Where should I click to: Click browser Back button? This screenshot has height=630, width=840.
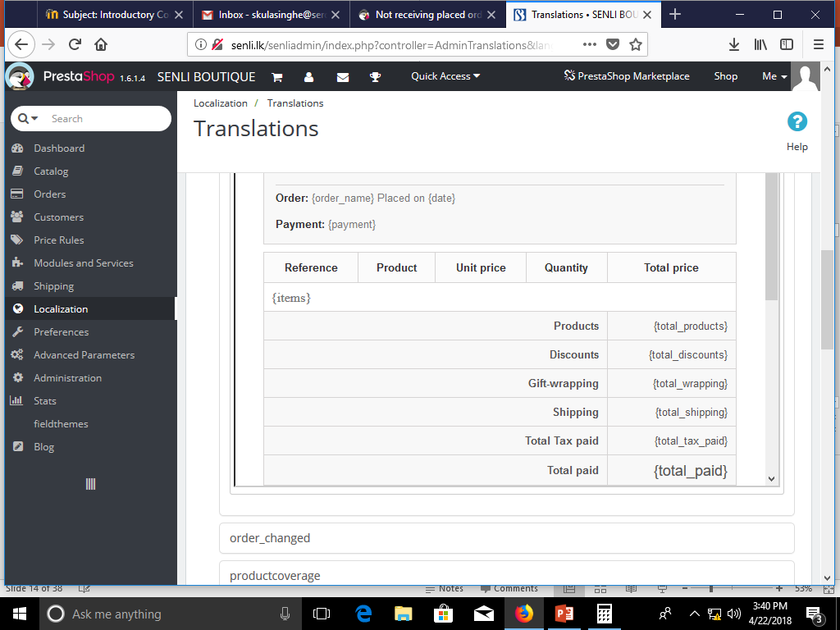tap(21, 44)
